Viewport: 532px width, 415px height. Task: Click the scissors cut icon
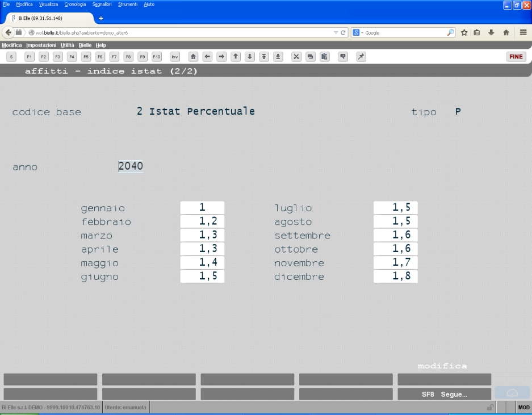pos(296,57)
